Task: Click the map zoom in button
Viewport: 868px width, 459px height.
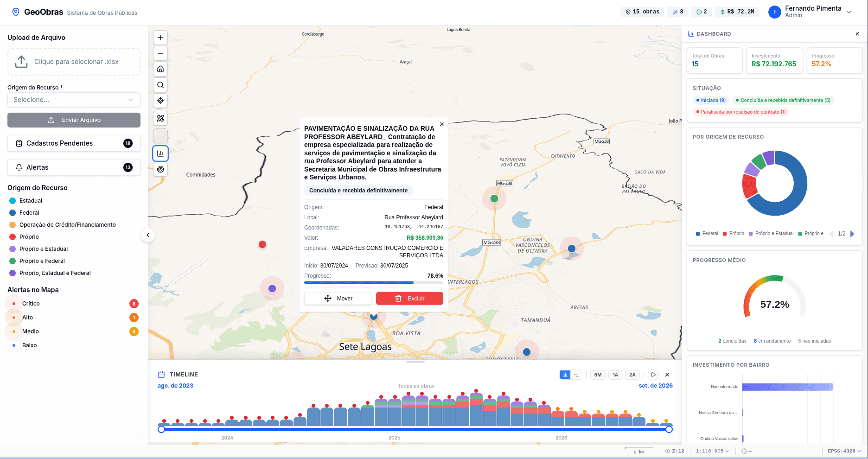Action: point(160,38)
